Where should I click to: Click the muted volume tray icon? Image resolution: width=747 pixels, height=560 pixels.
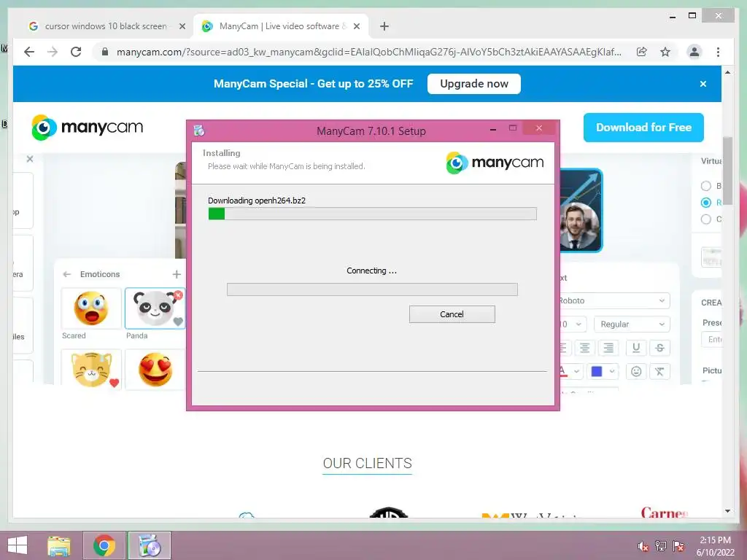point(643,546)
